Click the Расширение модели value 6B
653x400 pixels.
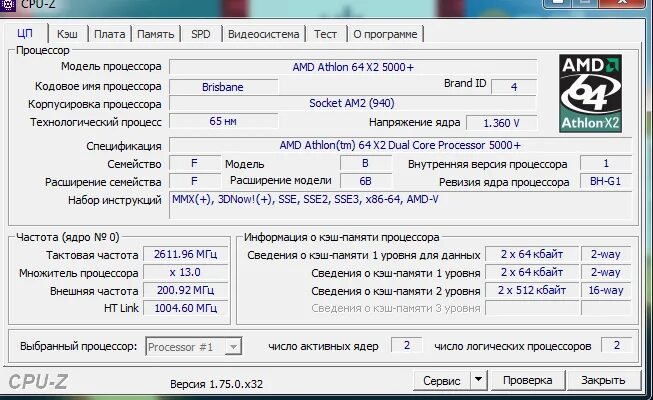coord(366,181)
